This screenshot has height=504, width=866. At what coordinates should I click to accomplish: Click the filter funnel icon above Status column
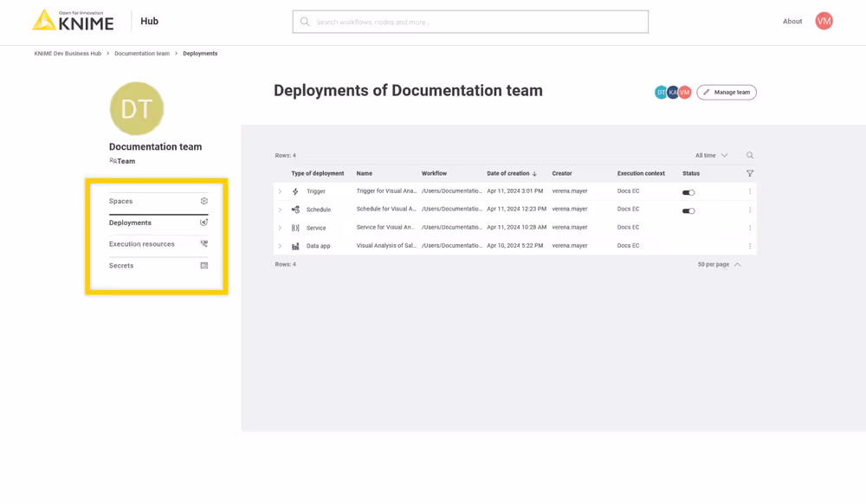point(750,173)
